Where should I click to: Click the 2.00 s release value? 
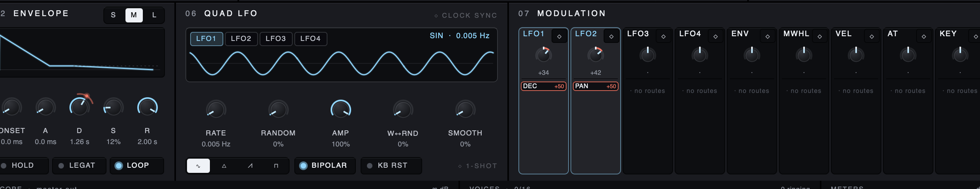[x=147, y=142]
